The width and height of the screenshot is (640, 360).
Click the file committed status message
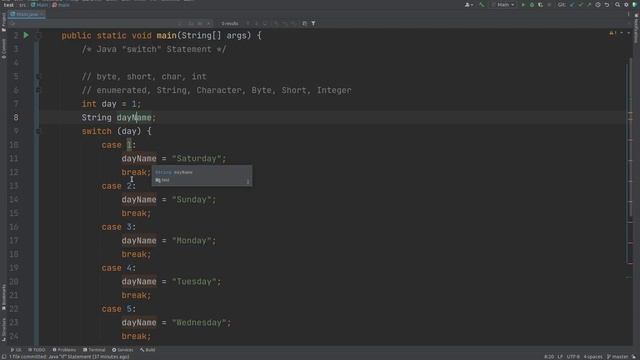click(69, 357)
